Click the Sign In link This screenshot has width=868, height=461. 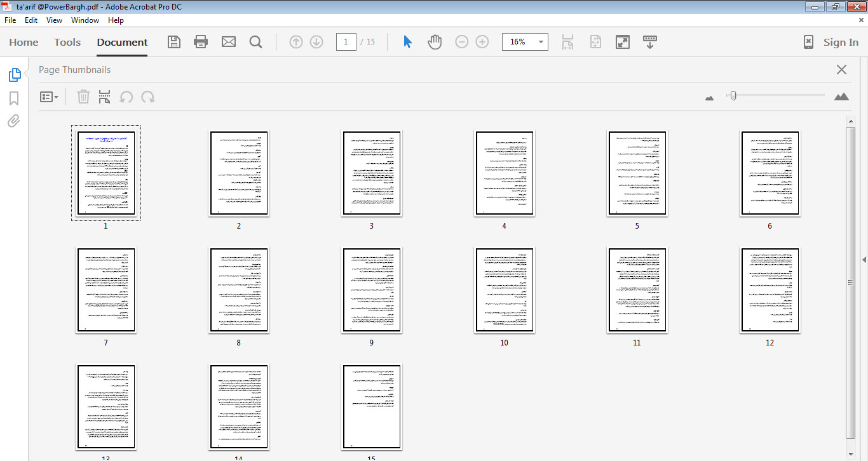pos(840,43)
